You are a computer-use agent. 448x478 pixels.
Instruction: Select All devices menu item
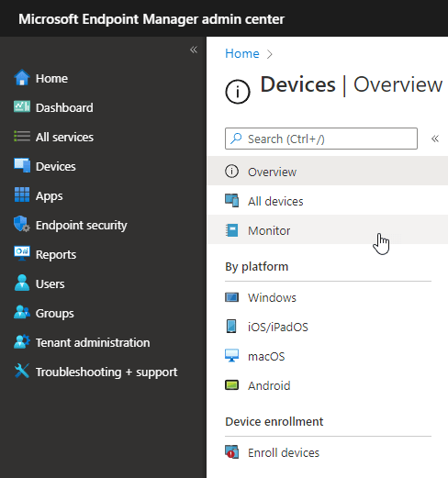(x=328, y=201)
